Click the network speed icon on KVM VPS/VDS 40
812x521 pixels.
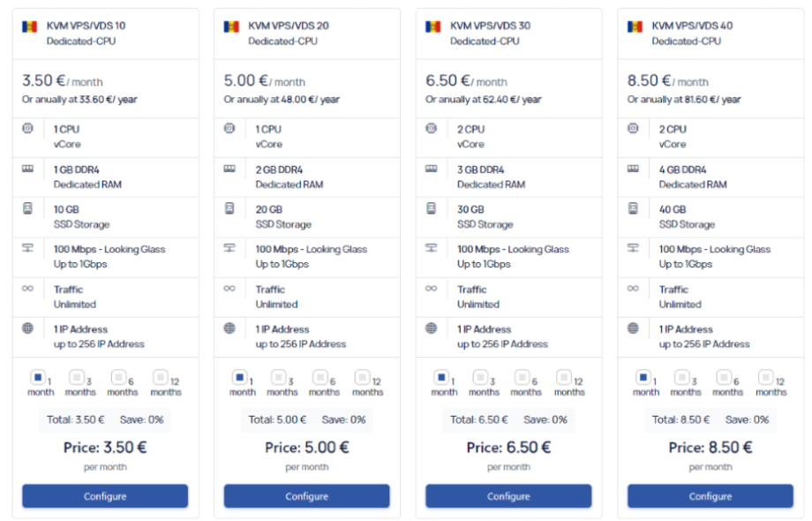point(635,249)
